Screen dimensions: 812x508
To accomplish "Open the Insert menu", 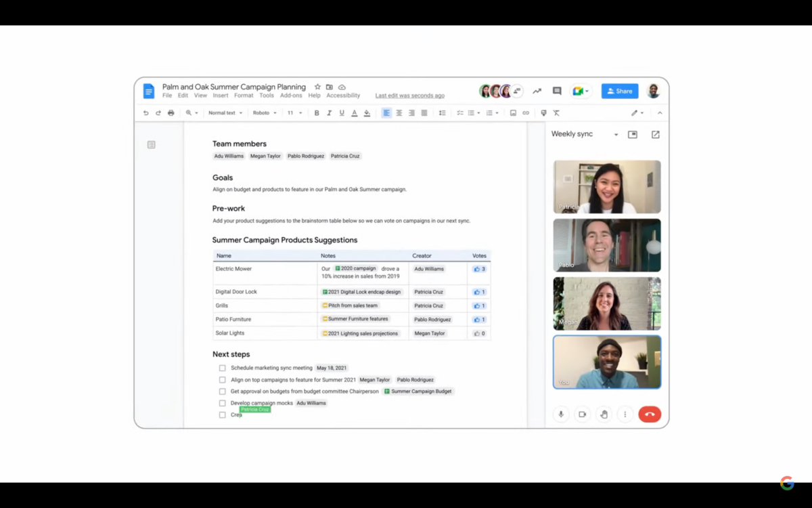I will [x=221, y=96].
